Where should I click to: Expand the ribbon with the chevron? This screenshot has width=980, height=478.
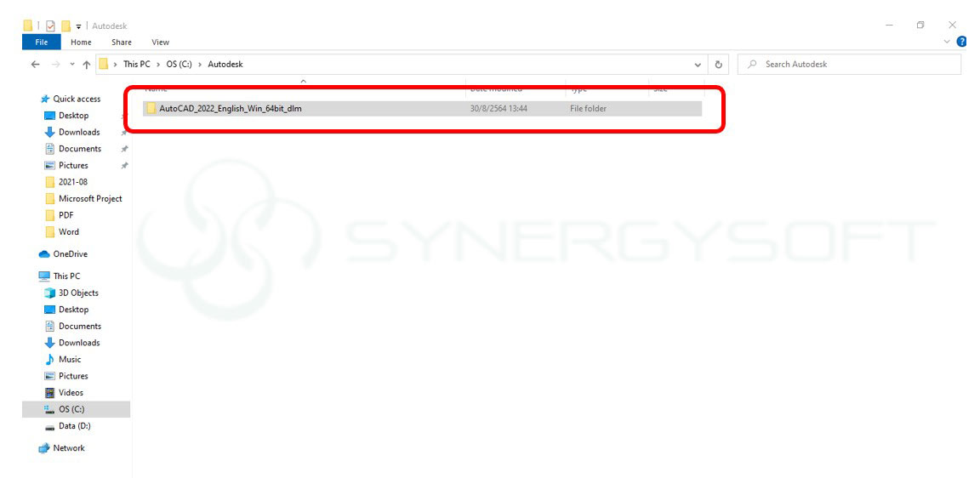[947, 42]
